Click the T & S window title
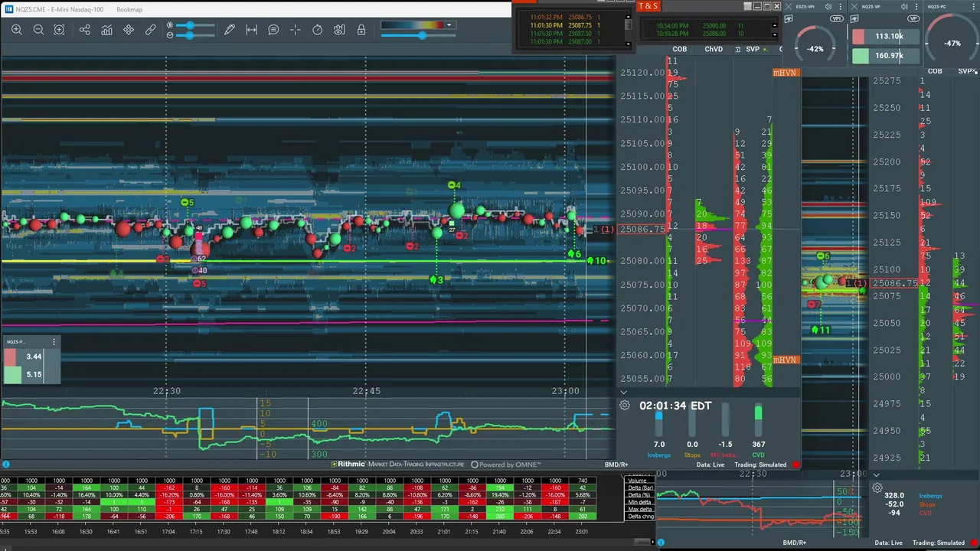 [648, 6]
